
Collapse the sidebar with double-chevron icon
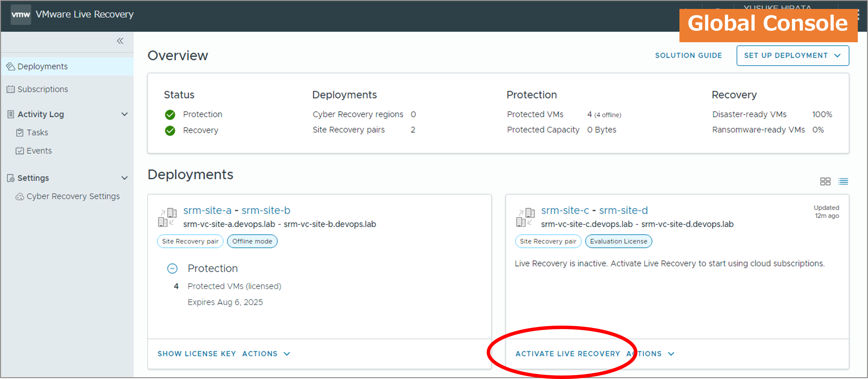(120, 41)
